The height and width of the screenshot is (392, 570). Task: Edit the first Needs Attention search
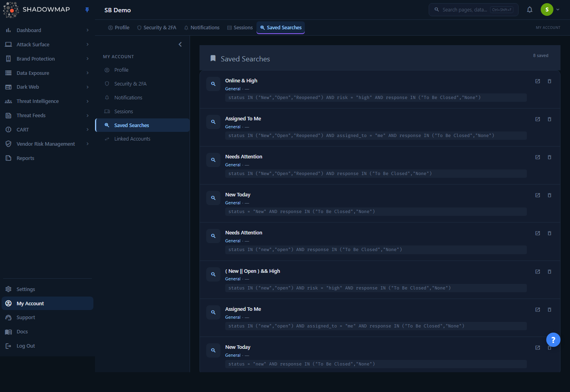538,157
